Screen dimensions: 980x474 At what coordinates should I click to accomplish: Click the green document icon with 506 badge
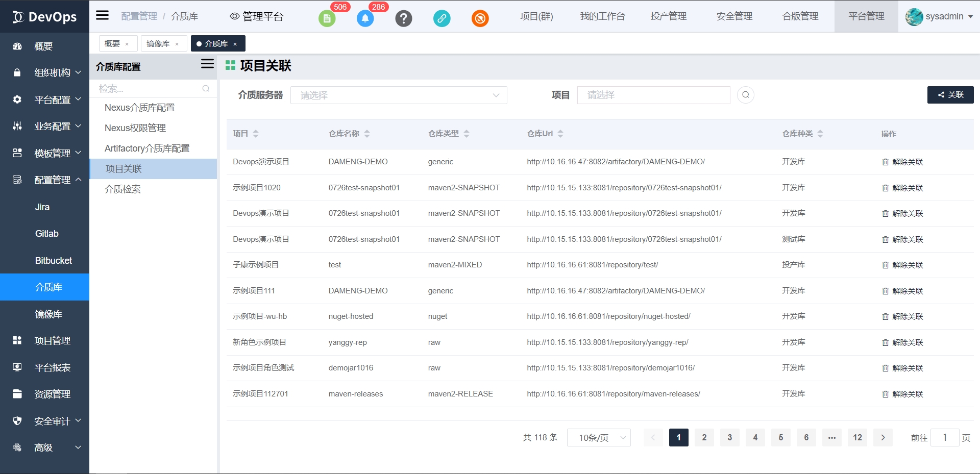(x=327, y=19)
